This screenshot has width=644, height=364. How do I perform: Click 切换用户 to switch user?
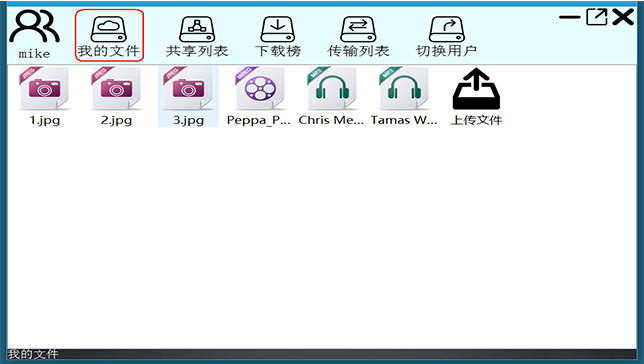(x=446, y=37)
